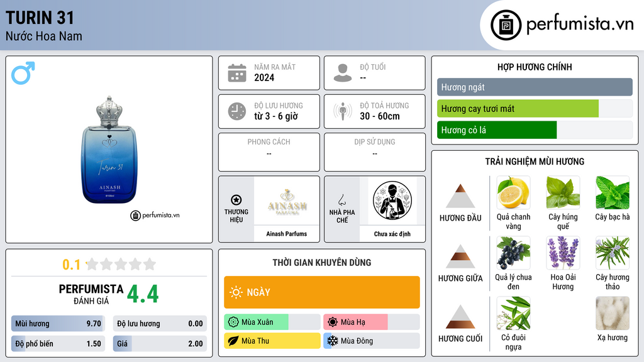Click the leaf icon next to Mùa Thu
The height and width of the screenshot is (362, 644).
pyautogui.click(x=233, y=341)
